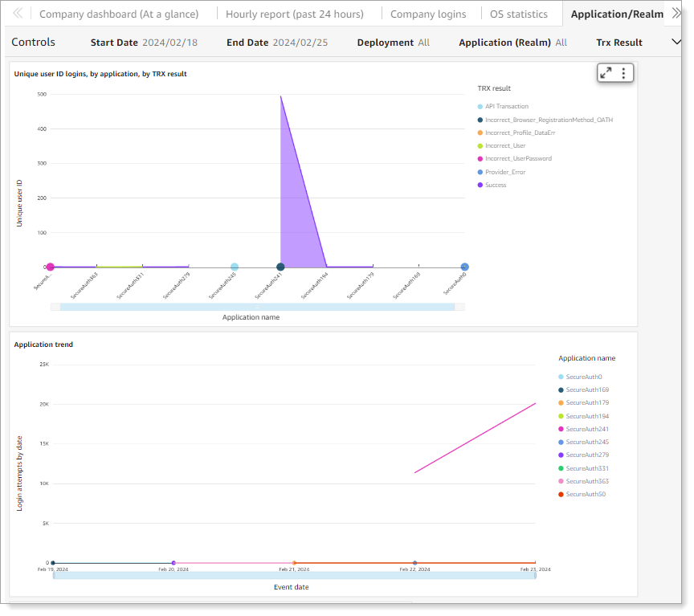Open the Trx Result filter
Viewport: 694px width, 616px height.
[x=620, y=42]
